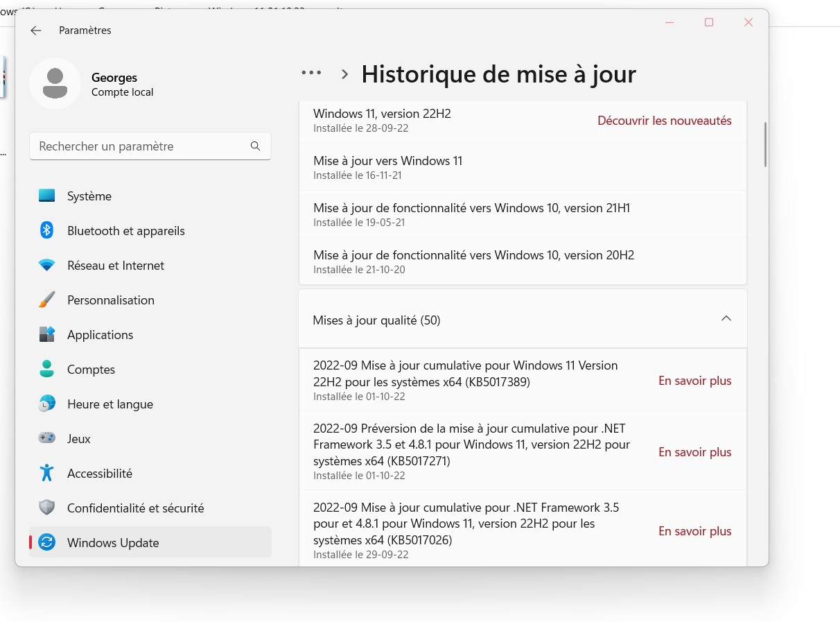Click the KB5017271 .NET preview update title
840x622 pixels.
pos(471,444)
